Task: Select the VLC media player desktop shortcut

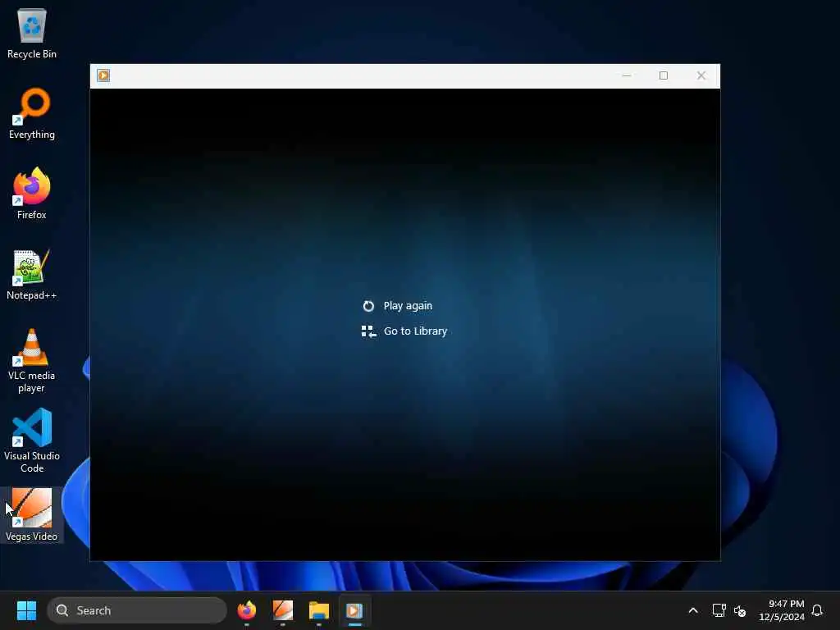Action: 32,361
